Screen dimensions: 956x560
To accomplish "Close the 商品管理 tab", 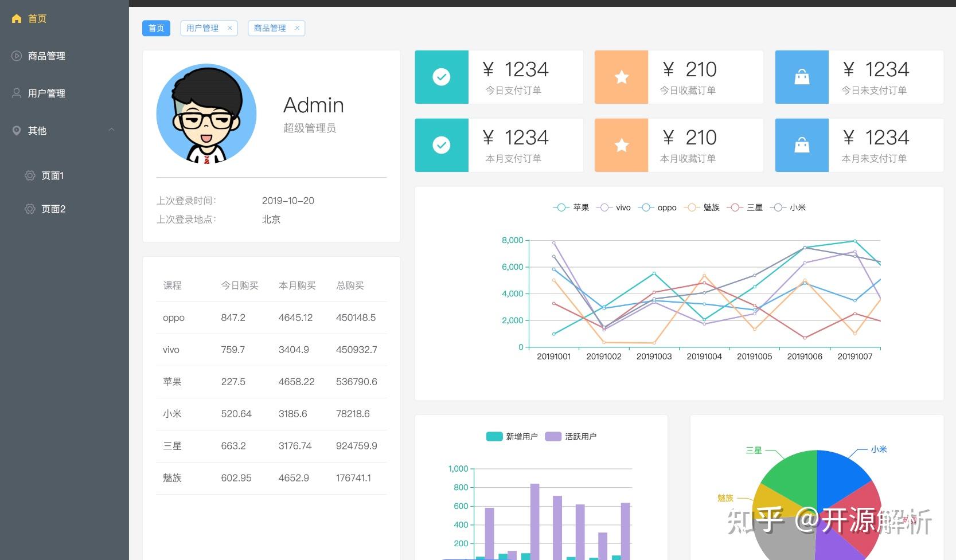I will tap(297, 28).
